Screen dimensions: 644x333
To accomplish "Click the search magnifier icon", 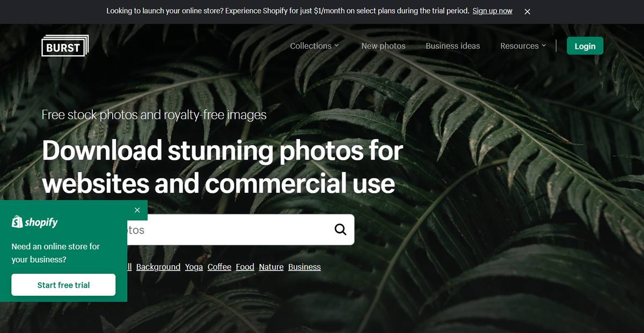I will pyautogui.click(x=341, y=230).
